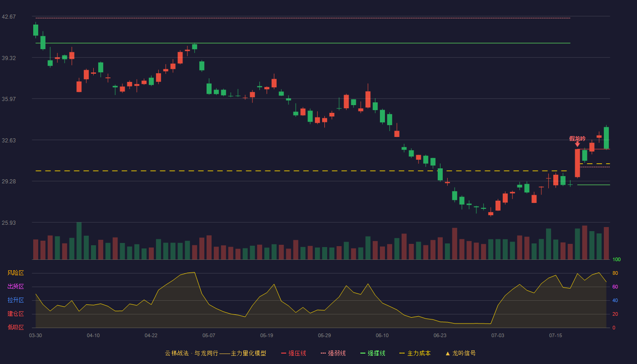Select the last red volume bar
Viewport: 637px width, 364px height.
[606, 243]
